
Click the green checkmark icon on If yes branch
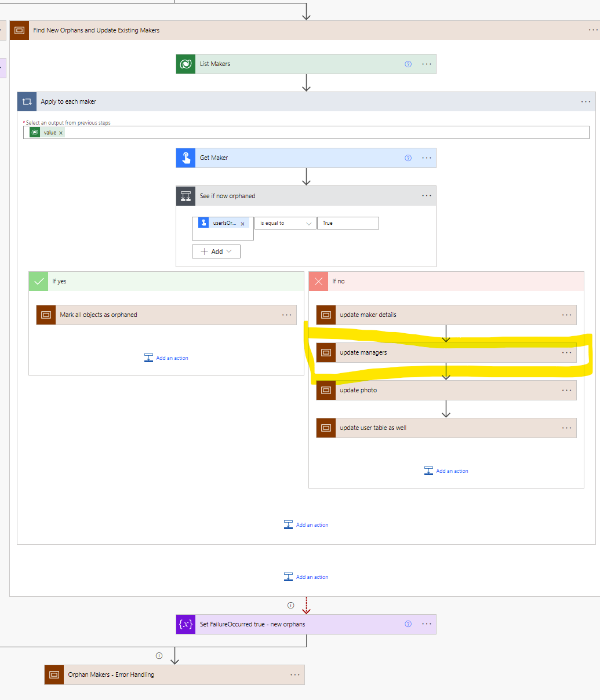coord(38,281)
